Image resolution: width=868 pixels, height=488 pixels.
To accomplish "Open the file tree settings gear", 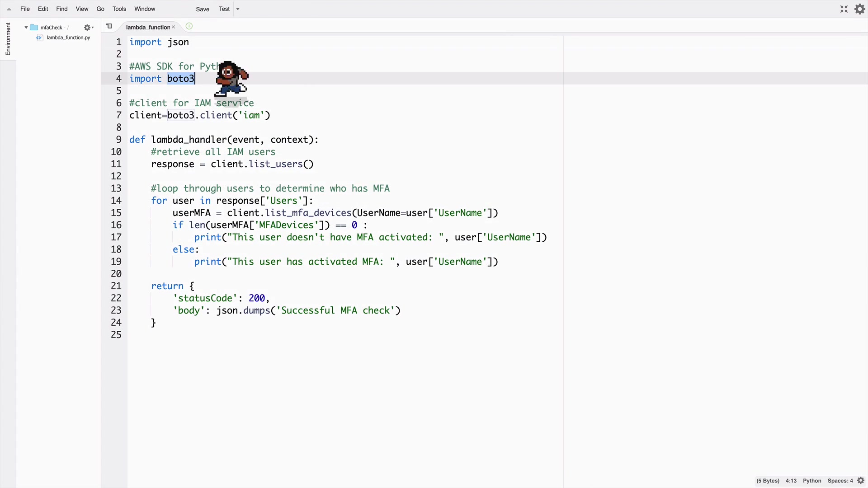I will 88,28.
